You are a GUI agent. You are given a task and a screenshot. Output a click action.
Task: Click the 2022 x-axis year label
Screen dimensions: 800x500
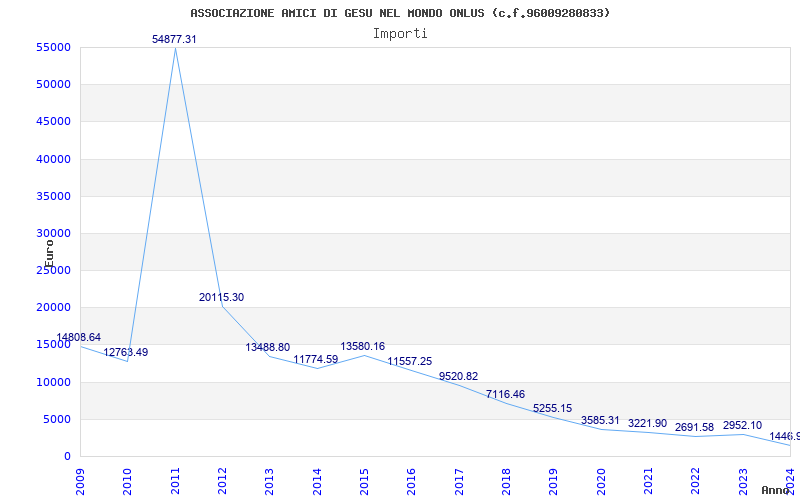tap(695, 482)
